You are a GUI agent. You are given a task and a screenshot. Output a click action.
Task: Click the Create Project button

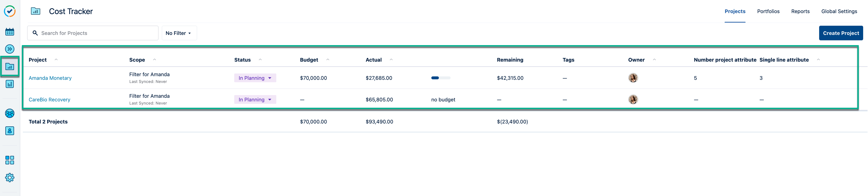(841, 33)
